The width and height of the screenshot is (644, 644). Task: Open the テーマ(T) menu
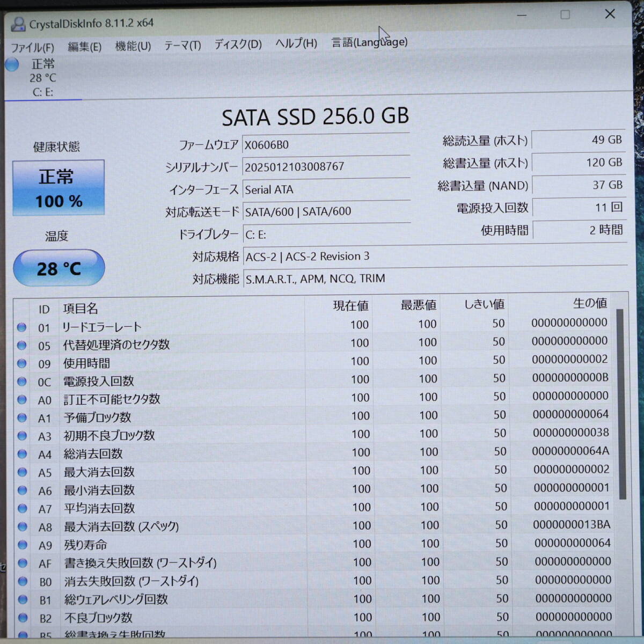tap(182, 46)
